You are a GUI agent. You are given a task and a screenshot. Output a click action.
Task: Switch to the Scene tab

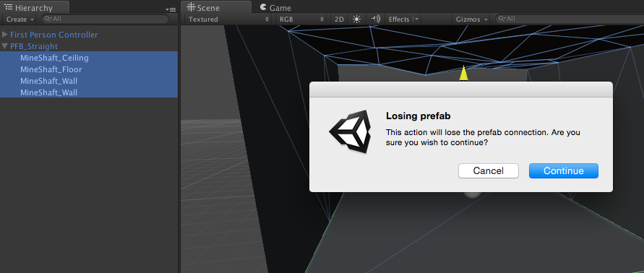tap(216, 7)
